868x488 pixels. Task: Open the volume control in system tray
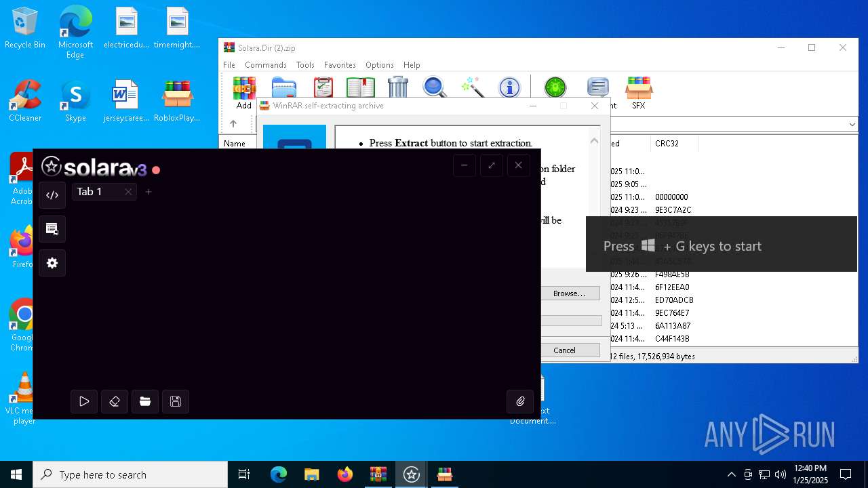pos(781,474)
